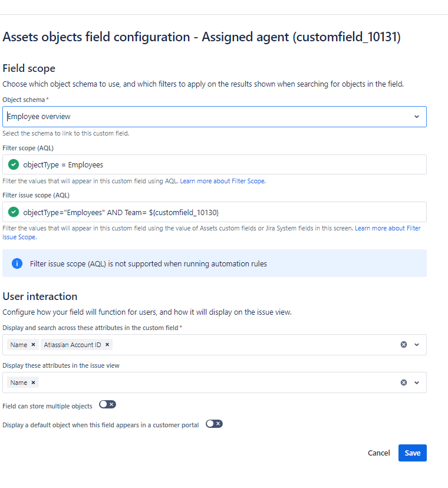Viewport: 448px width, 488px height.
Task: Select the Employee overview schema combo box
Action: tap(212, 116)
